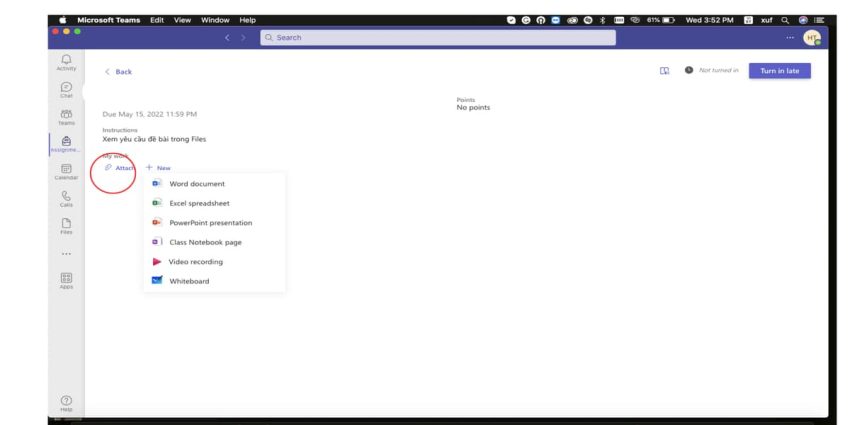Show more apps via sidebar ellipsis

(x=66, y=254)
